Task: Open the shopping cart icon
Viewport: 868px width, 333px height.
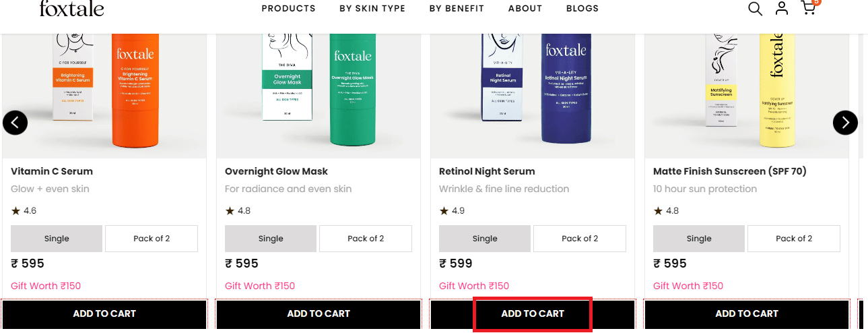Action: pyautogui.click(x=808, y=8)
